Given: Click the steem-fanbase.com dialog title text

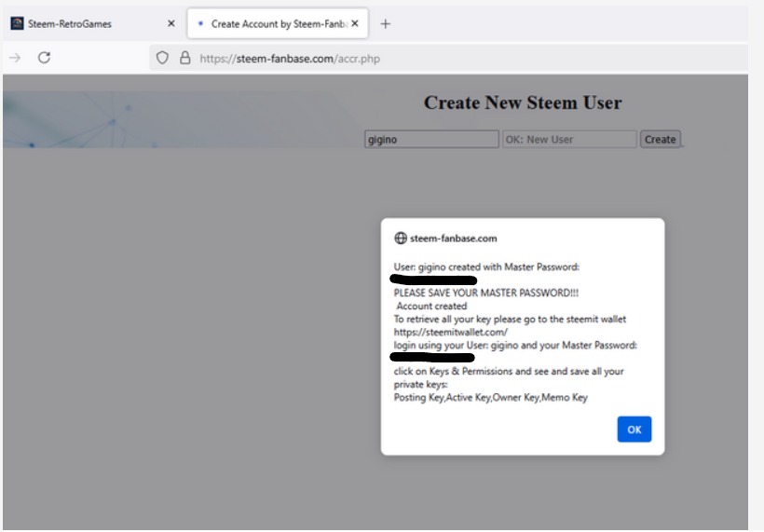Looking at the screenshot, I should tap(454, 239).
